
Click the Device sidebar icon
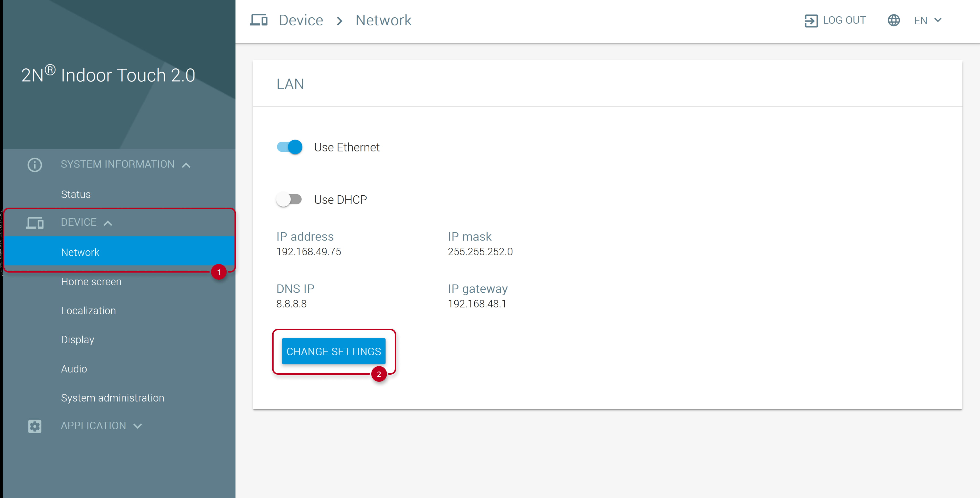[35, 223]
